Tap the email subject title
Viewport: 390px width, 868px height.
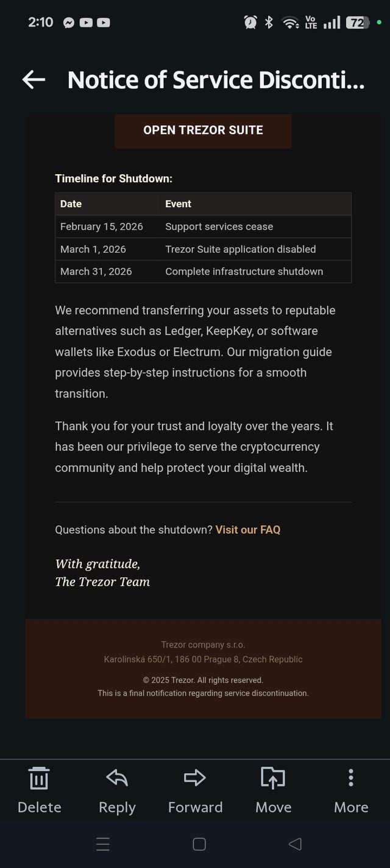click(216, 80)
